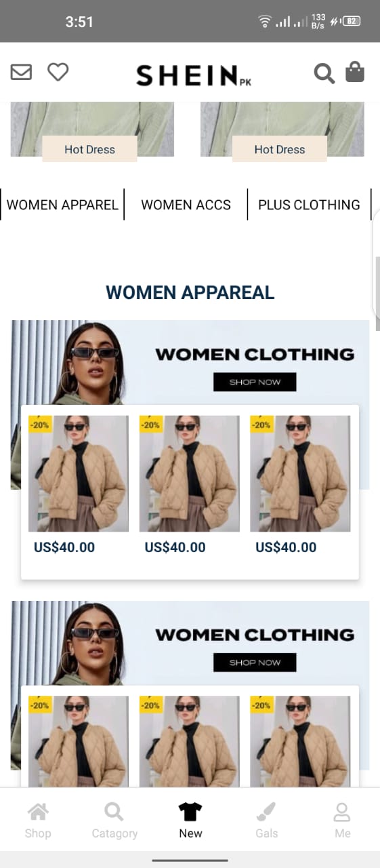The height and width of the screenshot is (868, 380).
Task: Go to the Shop home tab
Action: tap(38, 820)
